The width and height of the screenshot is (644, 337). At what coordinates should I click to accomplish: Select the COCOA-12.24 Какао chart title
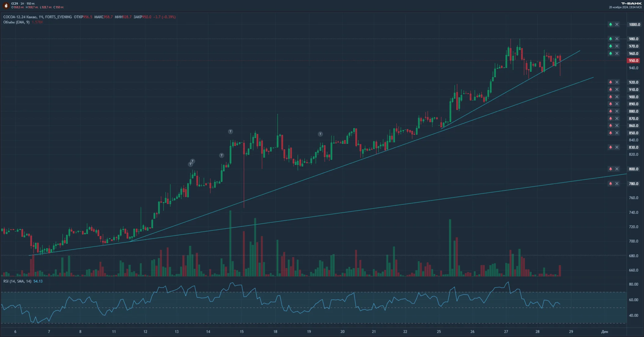20,17
